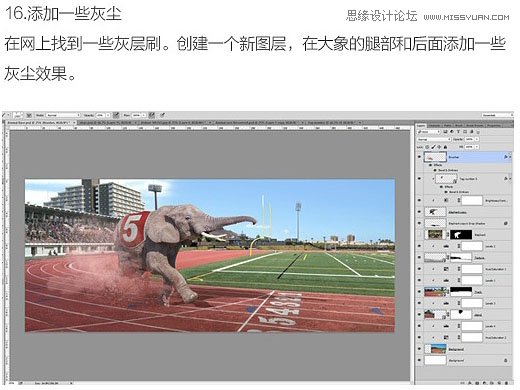Click the padlock on the Background layer
Viewport: 520px width, 390px height.
pos(506,360)
